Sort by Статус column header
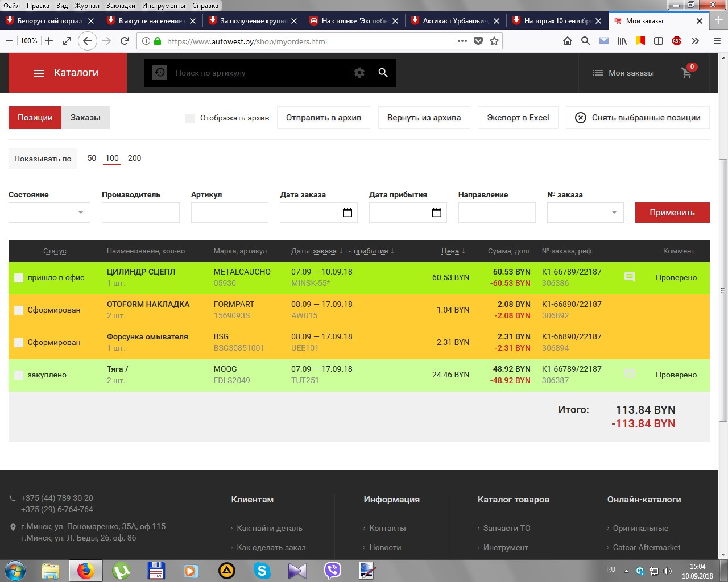Viewport: 728px width, 582px height. pyautogui.click(x=55, y=251)
